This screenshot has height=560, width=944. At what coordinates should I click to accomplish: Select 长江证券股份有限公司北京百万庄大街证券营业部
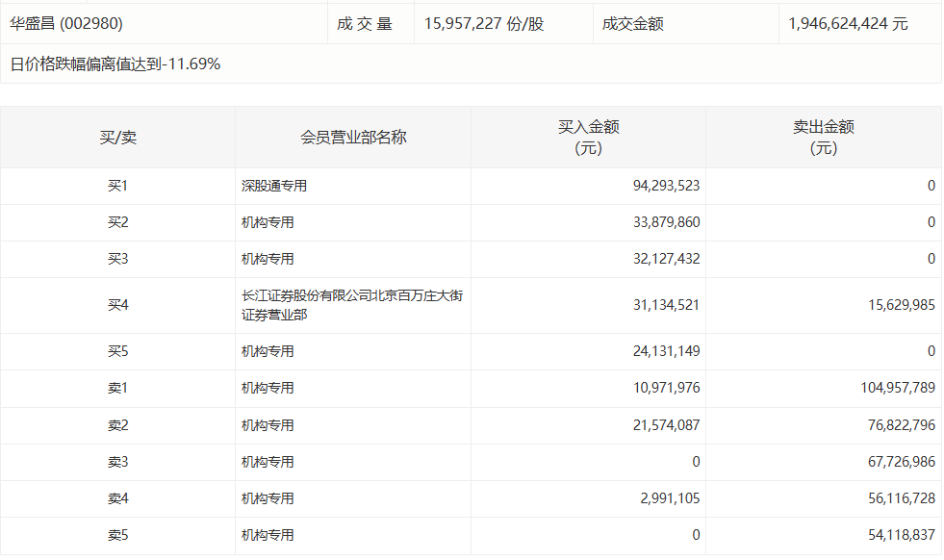352,305
